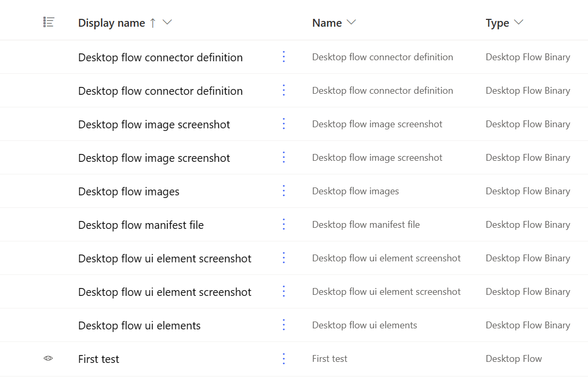Open the command menu for Desktop flow images
The height and width of the screenshot is (387, 588).
283,191
